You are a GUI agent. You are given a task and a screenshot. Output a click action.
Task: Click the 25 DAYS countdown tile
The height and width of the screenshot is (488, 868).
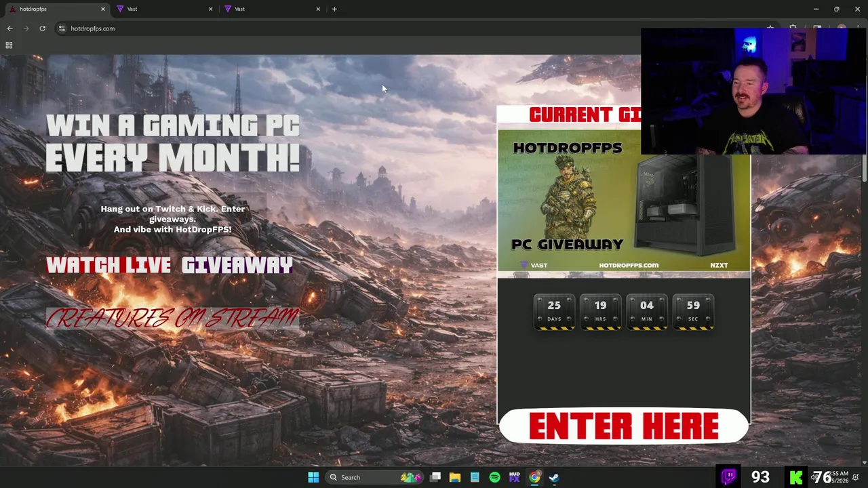554,312
